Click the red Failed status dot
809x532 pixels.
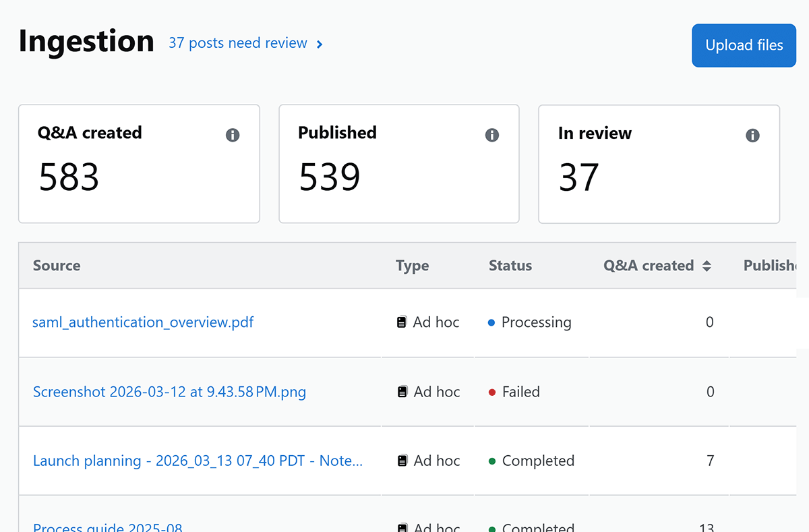(x=492, y=392)
